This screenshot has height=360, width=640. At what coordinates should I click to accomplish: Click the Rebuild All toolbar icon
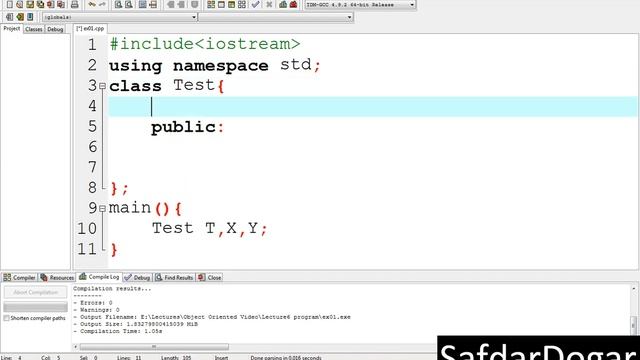point(242,4)
